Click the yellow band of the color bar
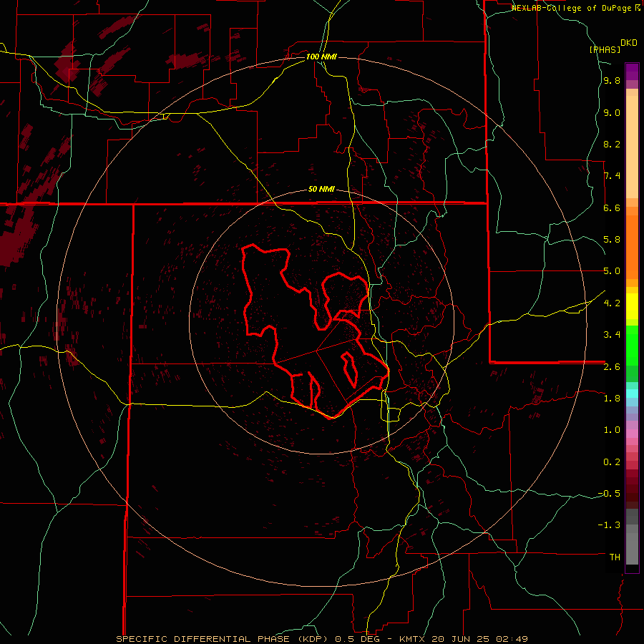The width and height of the screenshot is (644, 644). click(x=632, y=306)
